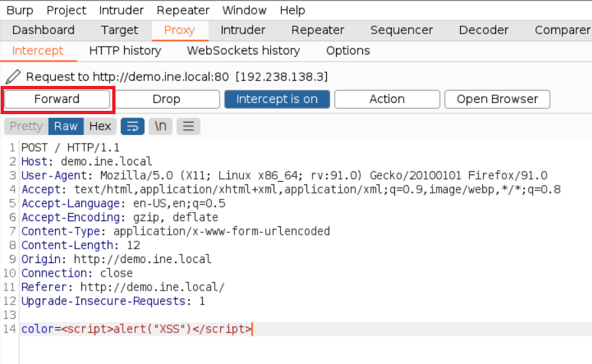Toggle the show non-printable characters \n button
Image resolution: width=592 pixels, height=364 pixels.
160,127
